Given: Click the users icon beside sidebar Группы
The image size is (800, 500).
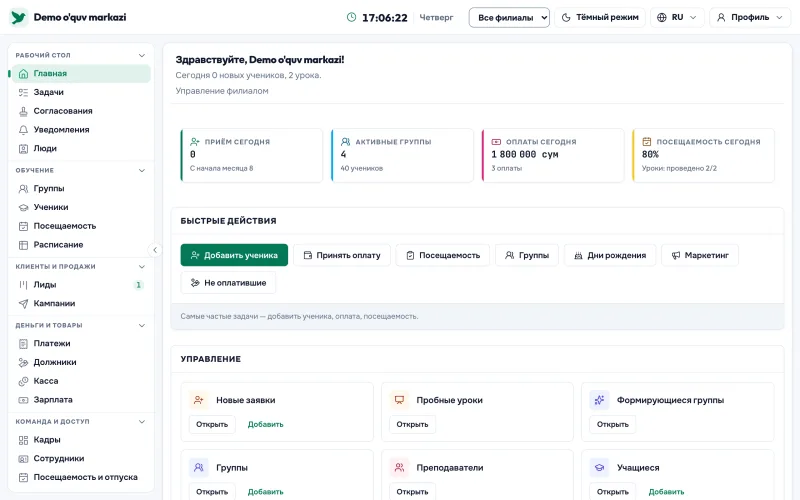Looking at the screenshot, I should tap(23, 189).
